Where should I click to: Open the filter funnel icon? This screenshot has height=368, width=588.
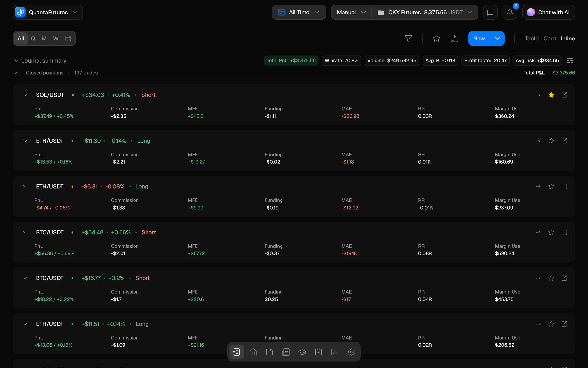pos(408,39)
